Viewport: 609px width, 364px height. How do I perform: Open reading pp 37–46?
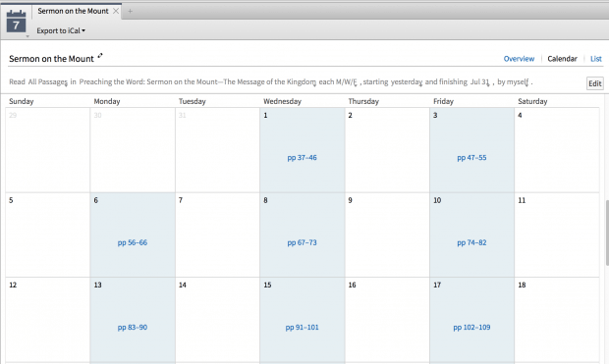click(x=302, y=158)
